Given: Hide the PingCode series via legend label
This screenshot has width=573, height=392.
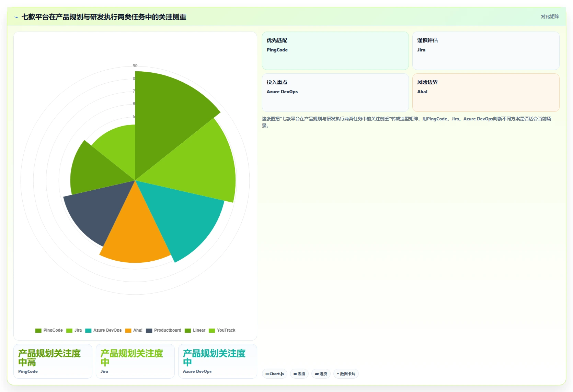Looking at the screenshot, I should click(x=53, y=330).
